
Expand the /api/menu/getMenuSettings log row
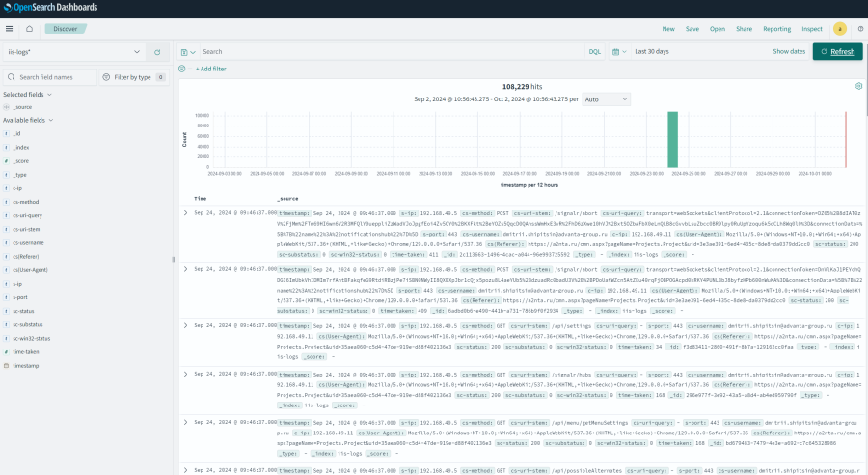tap(185, 422)
